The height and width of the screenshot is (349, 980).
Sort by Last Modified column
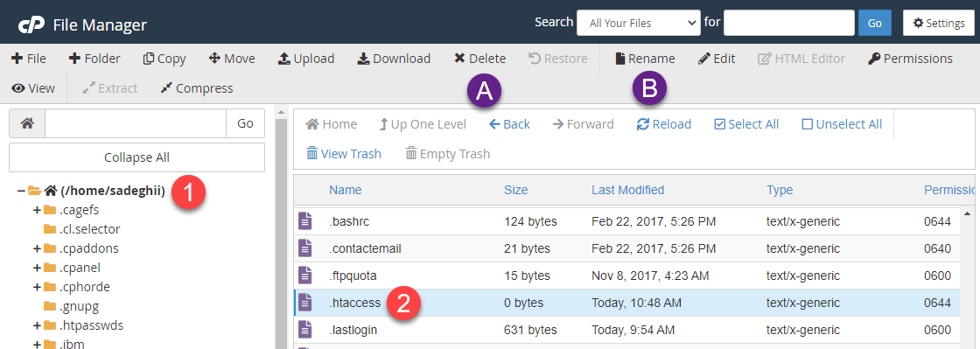(x=628, y=190)
